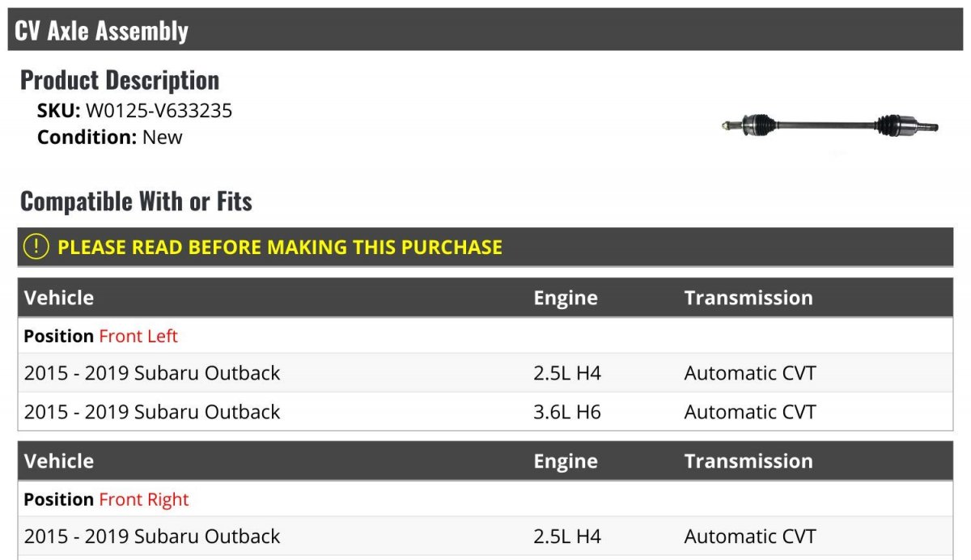The width and height of the screenshot is (971, 560).
Task: Click the Front Left position label
Action: [138, 336]
